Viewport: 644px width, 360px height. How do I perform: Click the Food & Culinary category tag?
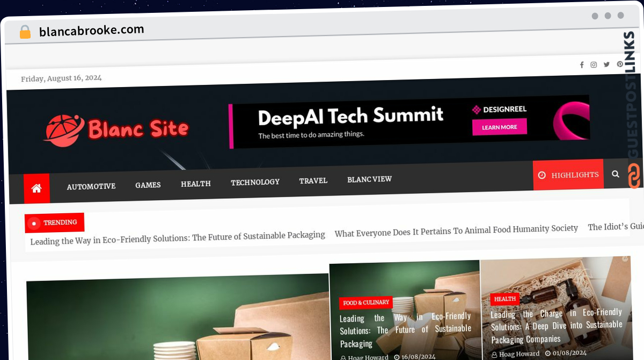365,303
